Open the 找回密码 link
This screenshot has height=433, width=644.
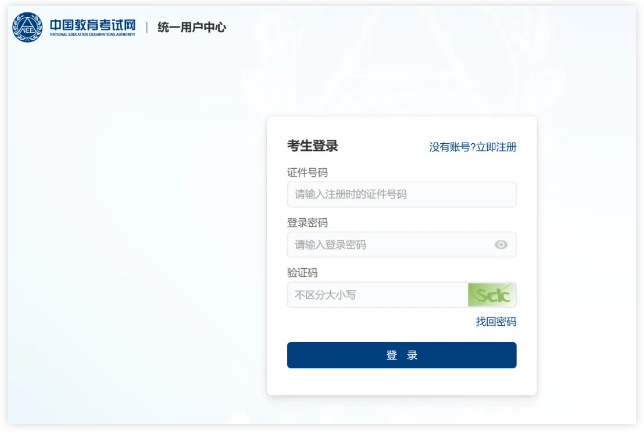[496, 321]
